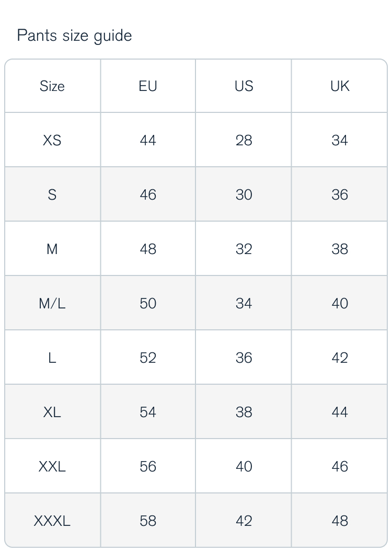
Task: Select the XL size row label
Action: (x=52, y=412)
